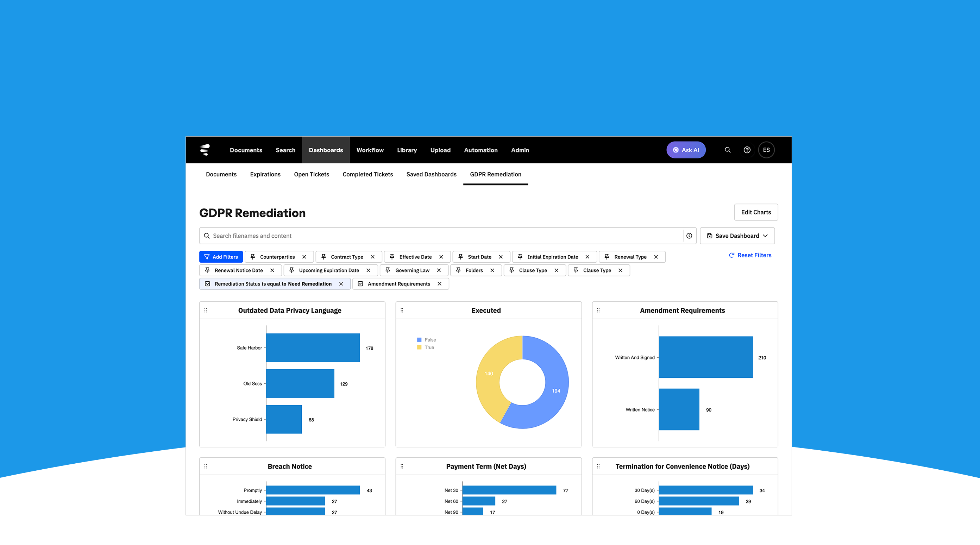Open the Workflow top menu
The width and height of the screenshot is (980, 545).
[x=370, y=150]
